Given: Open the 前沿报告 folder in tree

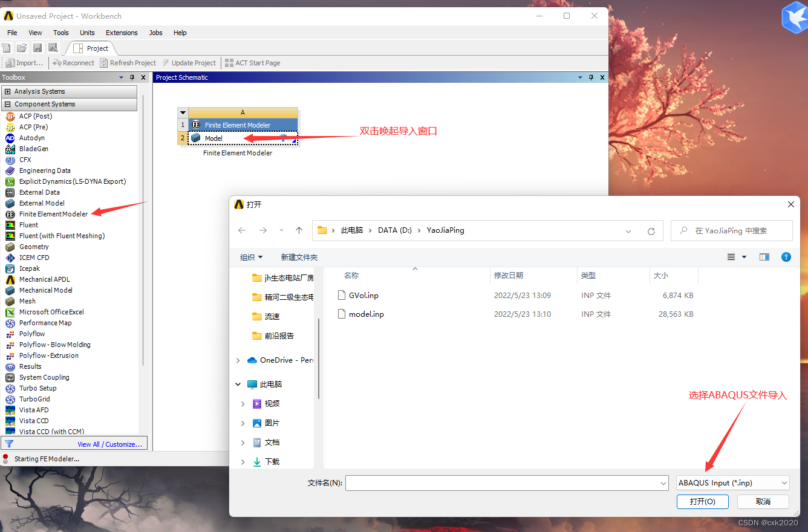Looking at the screenshot, I should 279,336.
